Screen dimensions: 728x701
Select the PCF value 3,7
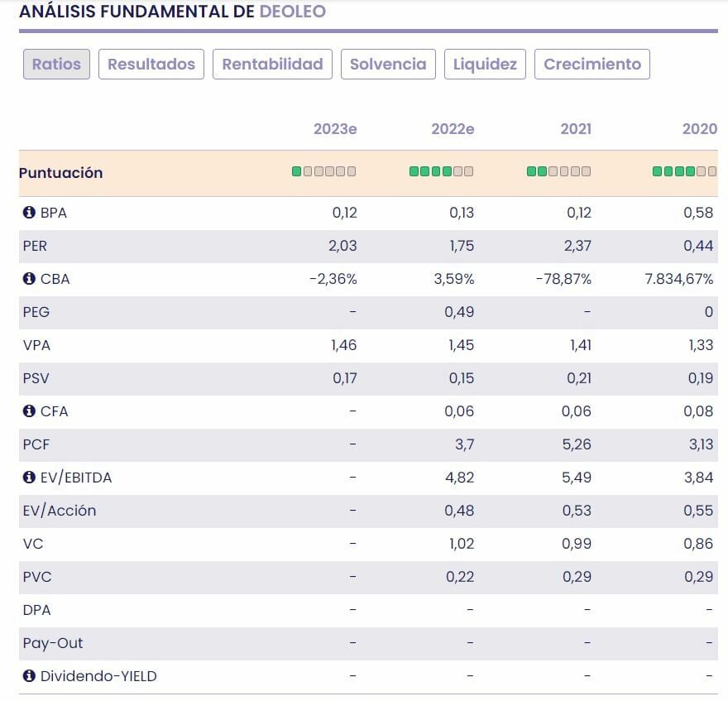[465, 444]
